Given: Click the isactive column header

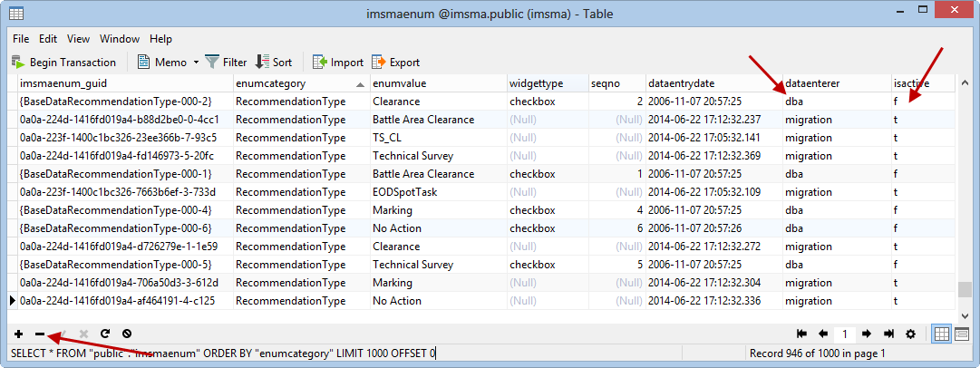Looking at the screenshot, I should [916, 83].
